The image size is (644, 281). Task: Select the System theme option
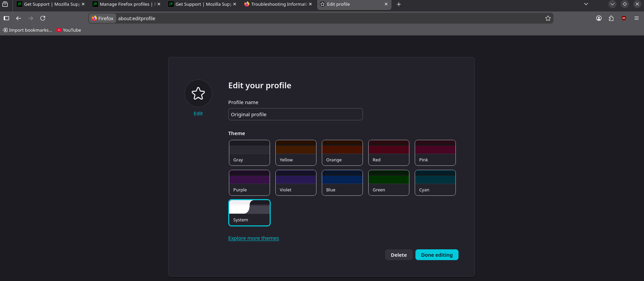pyautogui.click(x=249, y=213)
